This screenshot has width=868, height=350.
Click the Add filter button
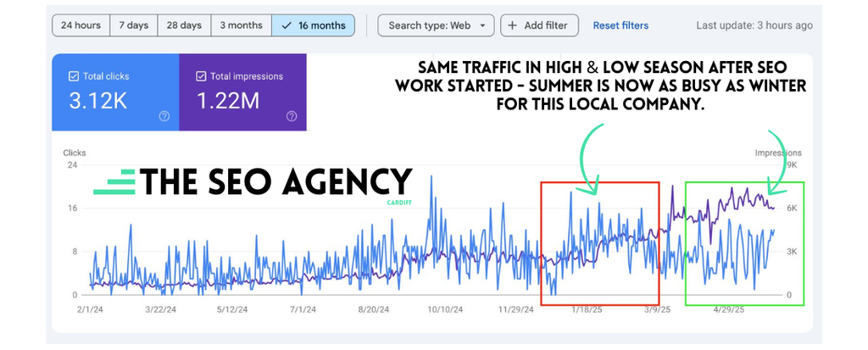tap(540, 25)
